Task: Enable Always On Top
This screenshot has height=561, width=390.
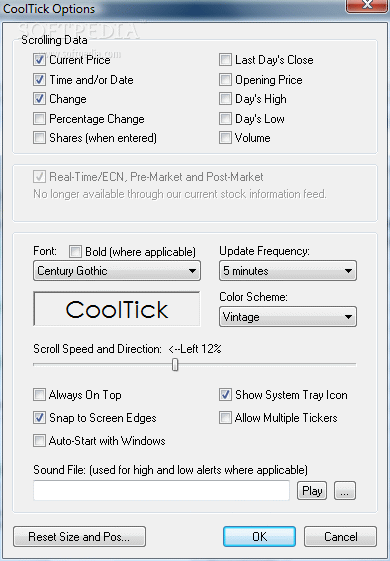Action: (x=39, y=395)
